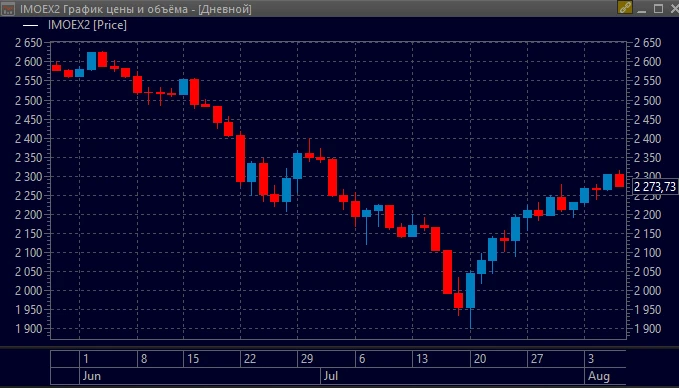Click the blue candle with lowest wick near 1 900

pos(470,290)
